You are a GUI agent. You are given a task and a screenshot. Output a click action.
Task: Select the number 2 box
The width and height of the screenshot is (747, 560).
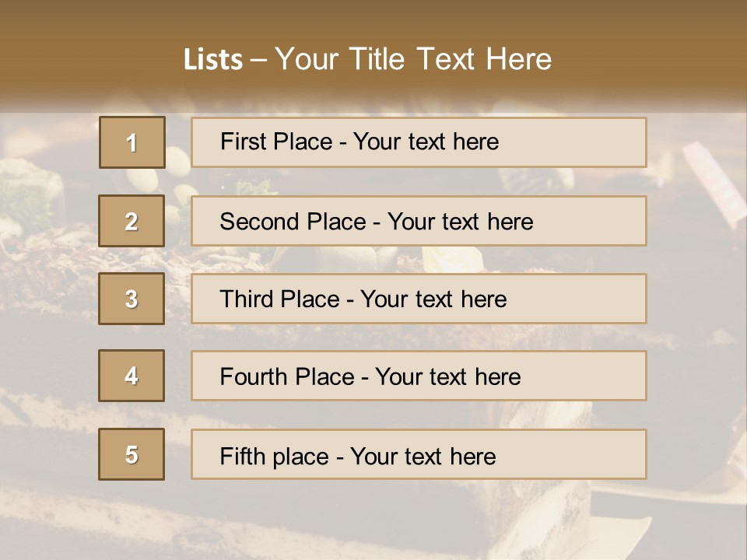pyautogui.click(x=132, y=221)
